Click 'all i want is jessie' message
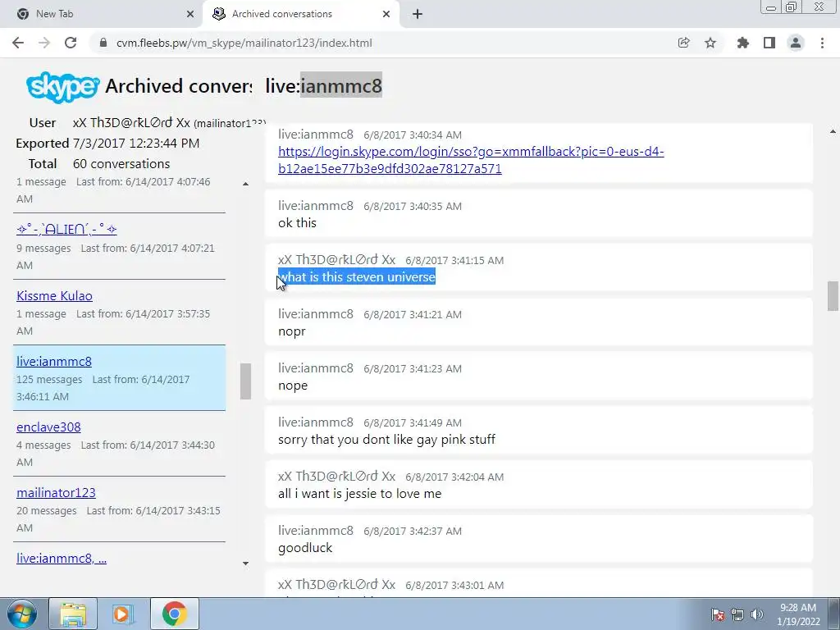Screen dimensions: 840x630 point(360,493)
